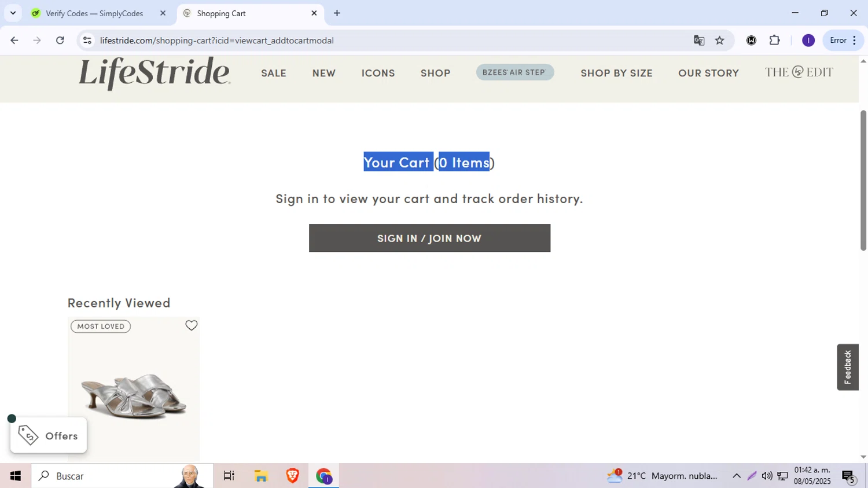Click the page vertical scrollbar

click(x=863, y=180)
